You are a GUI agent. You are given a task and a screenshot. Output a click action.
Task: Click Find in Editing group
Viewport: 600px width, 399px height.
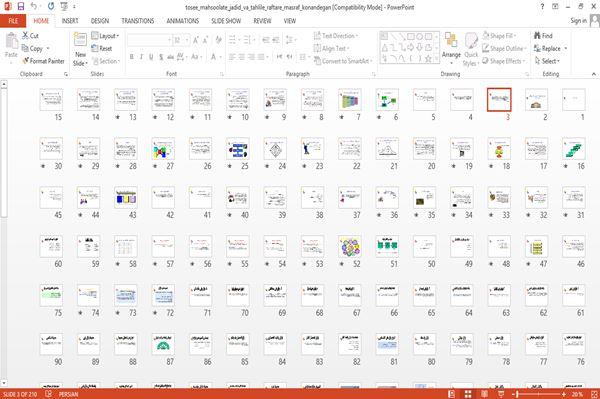click(543, 36)
